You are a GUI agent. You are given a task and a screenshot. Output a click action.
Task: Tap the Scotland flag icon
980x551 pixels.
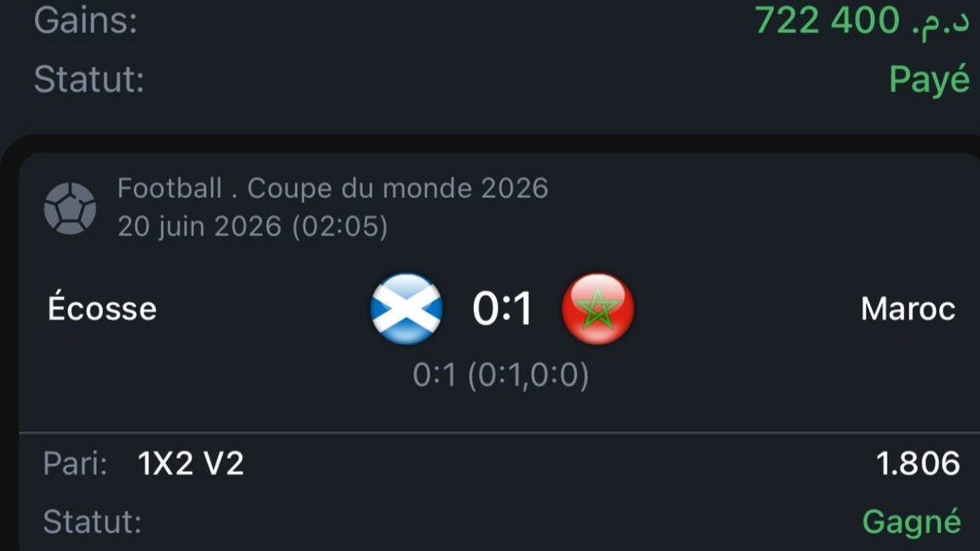[x=406, y=308]
